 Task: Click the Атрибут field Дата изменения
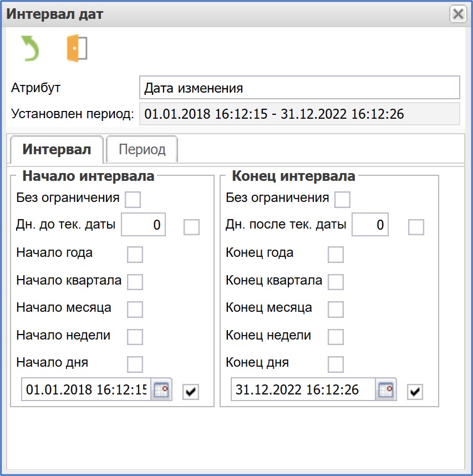point(299,88)
